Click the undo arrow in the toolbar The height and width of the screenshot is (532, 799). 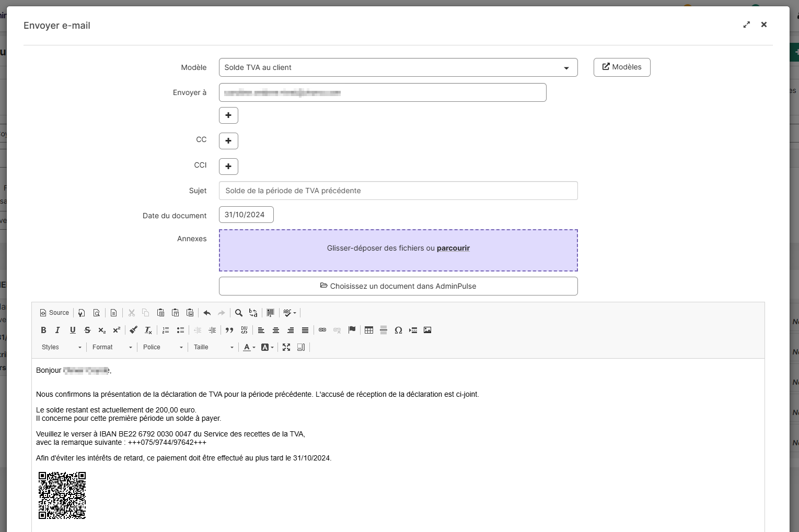click(207, 313)
